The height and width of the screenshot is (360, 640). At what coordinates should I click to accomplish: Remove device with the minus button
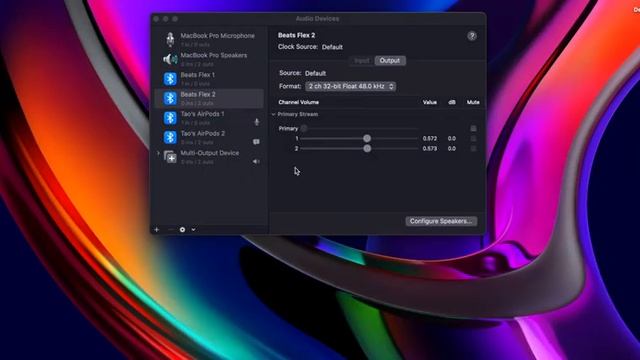(170, 229)
